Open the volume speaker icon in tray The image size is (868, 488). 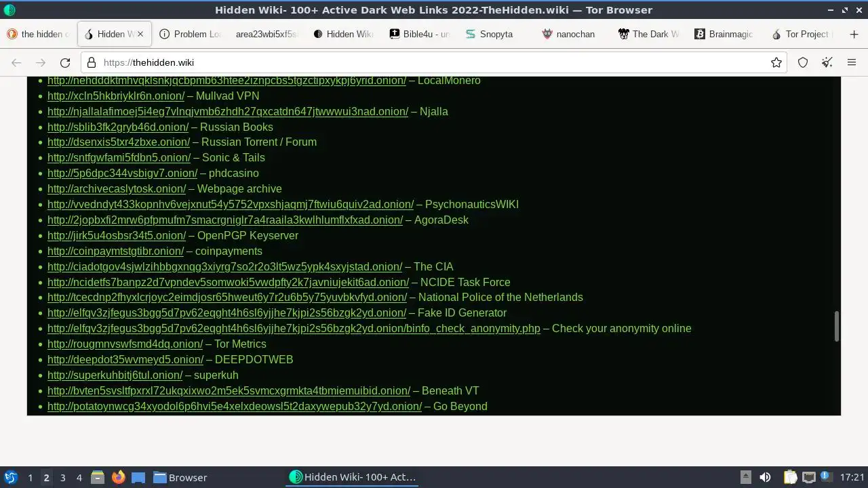tap(765, 477)
